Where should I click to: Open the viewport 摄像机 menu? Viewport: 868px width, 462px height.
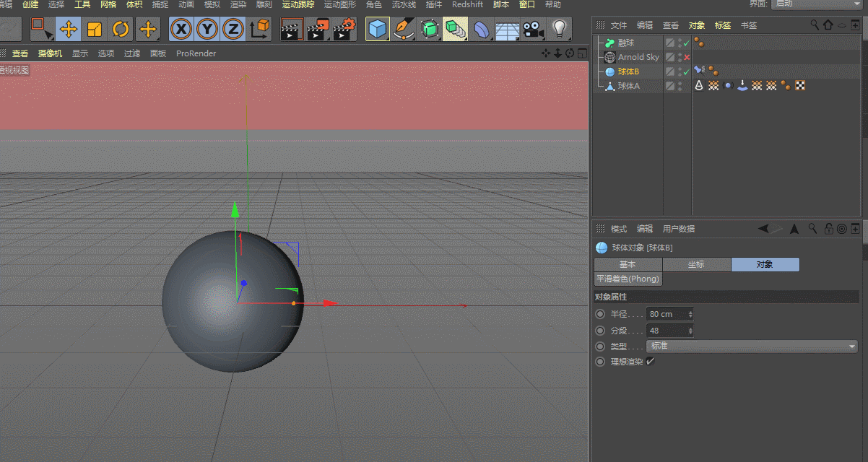51,53
